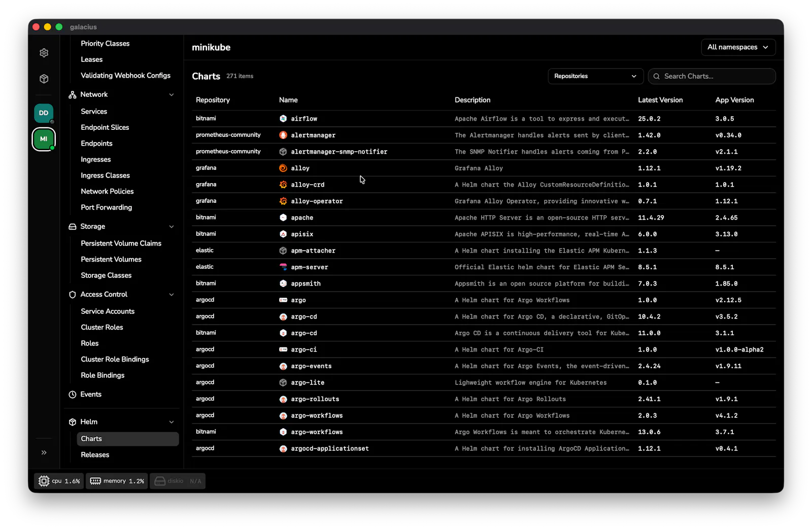Open Port Forwarding page
This screenshot has width=812, height=530.
(x=106, y=207)
